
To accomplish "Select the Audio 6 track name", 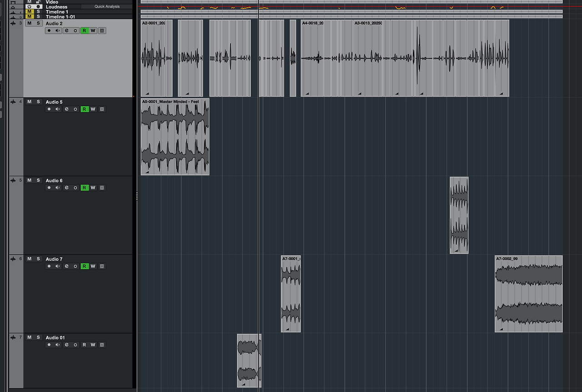I will (54, 181).
